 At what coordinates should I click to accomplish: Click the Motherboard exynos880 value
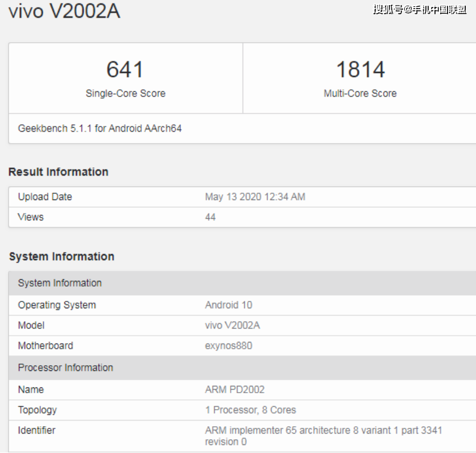click(229, 345)
